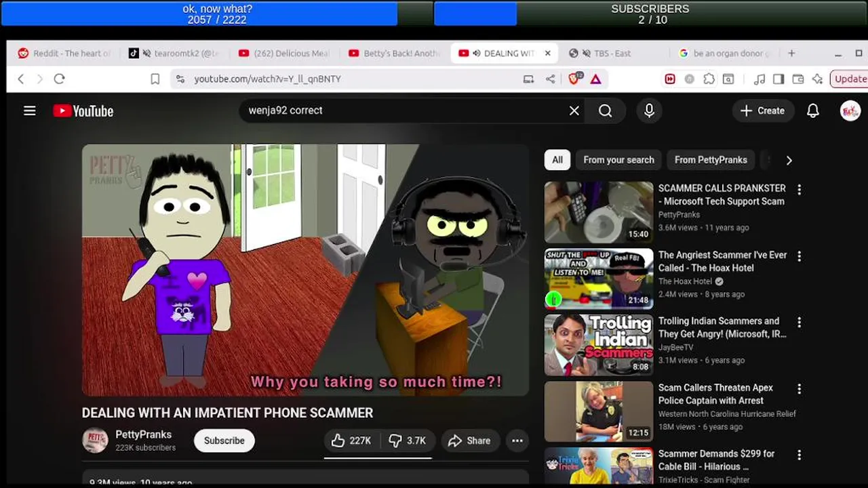Image resolution: width=868 pixels, height=488 pixels.
Task: Open options for Trolling Indian Scammers video
Action: pos(799,323)
